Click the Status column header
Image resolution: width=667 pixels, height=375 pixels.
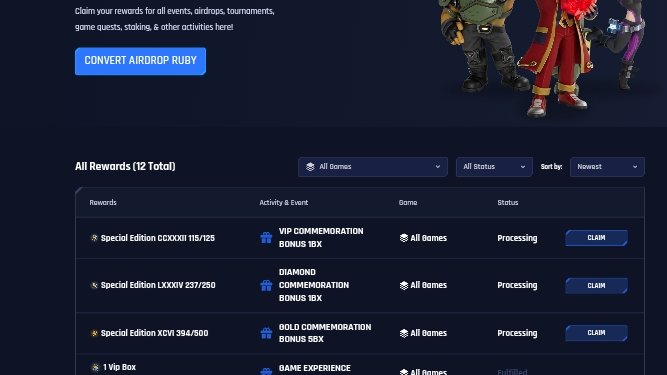pyautogui.click(x=508, y=203)
